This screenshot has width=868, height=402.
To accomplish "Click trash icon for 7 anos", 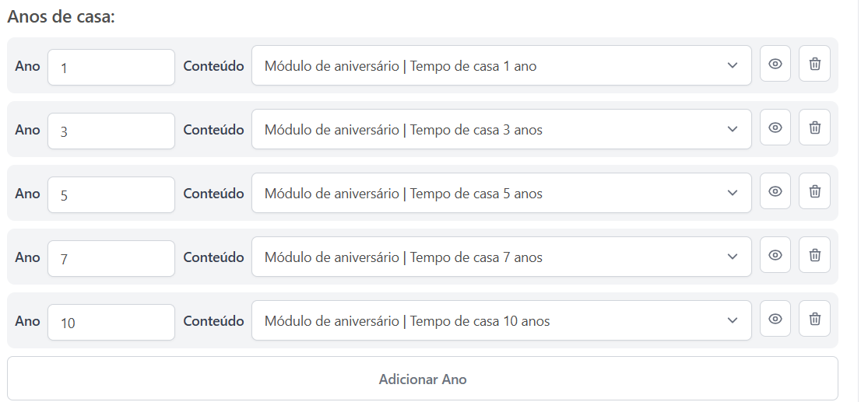I will (814, 256).
